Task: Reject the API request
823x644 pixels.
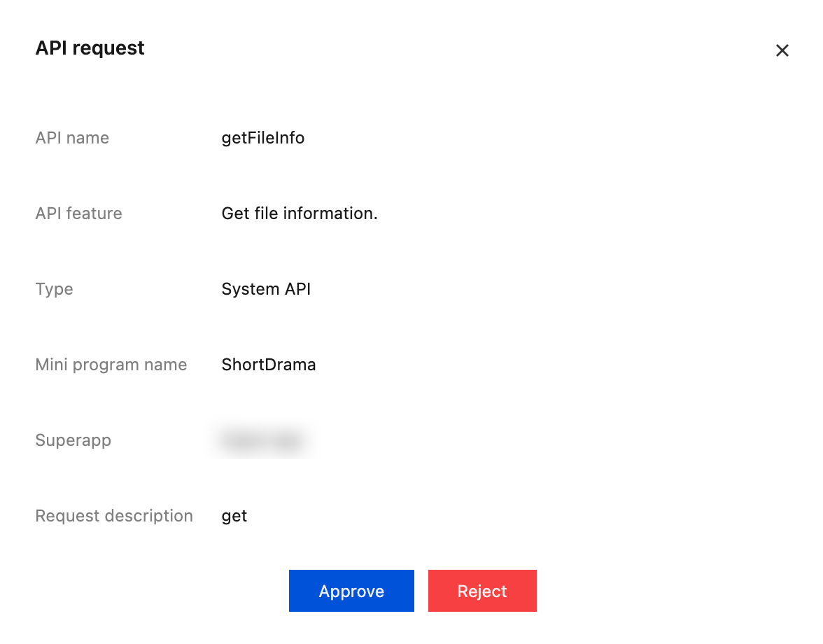Action: click(x=482, y=591)
